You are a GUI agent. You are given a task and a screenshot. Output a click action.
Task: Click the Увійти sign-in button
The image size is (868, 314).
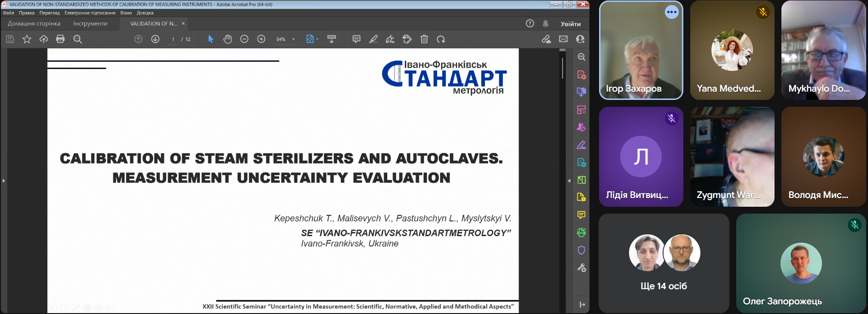(x=571, y=23)
